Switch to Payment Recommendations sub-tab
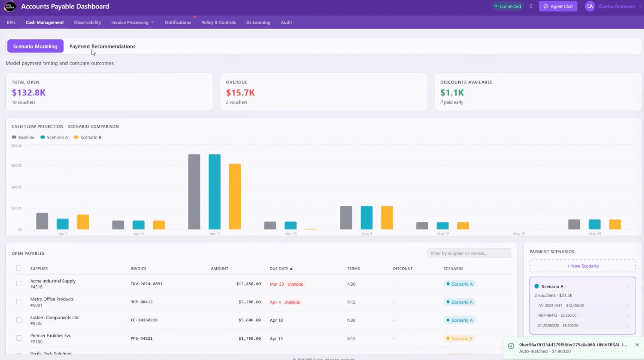 click(x=102, y=47)
